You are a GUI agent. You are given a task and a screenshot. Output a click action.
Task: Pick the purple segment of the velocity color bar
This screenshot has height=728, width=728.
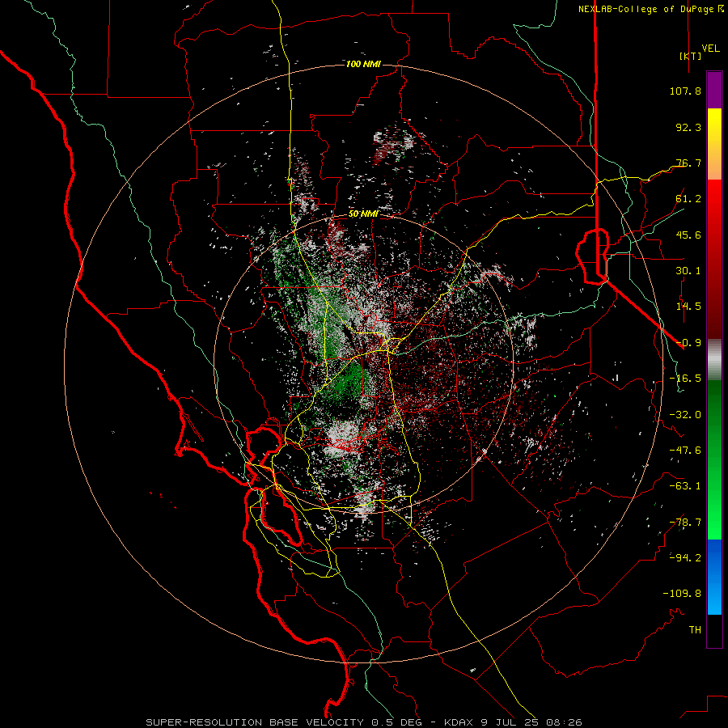pyautogui.click(x=714, y=91)
